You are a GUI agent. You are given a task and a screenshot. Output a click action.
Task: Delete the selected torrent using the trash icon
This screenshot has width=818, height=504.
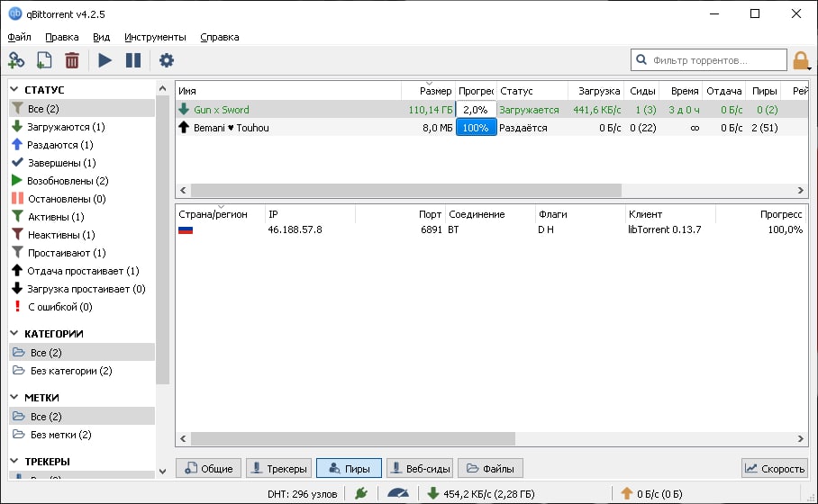(x=72, y=60)
